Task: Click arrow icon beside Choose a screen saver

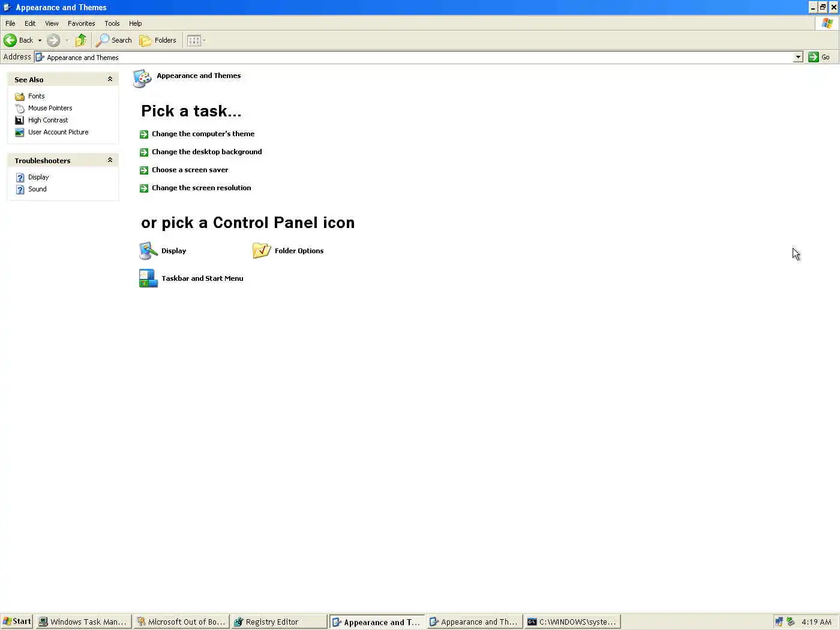Action: [x=144, y=170]
